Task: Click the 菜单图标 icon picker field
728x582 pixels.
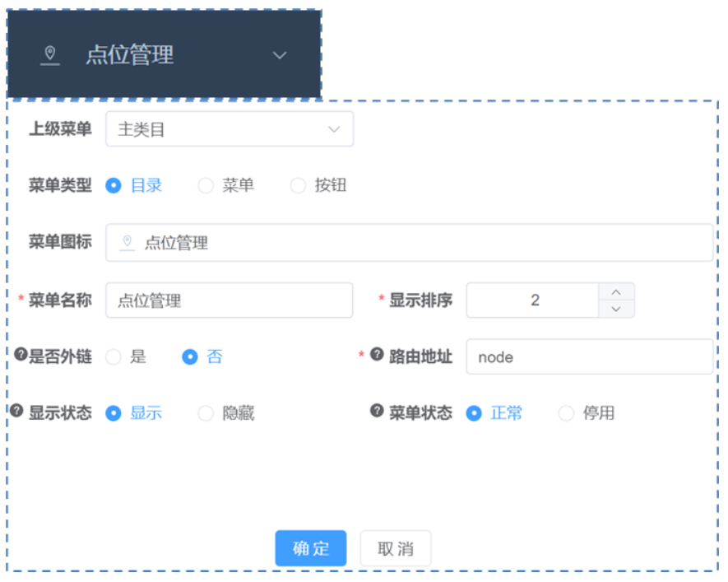Action: (x=409, y=243)
